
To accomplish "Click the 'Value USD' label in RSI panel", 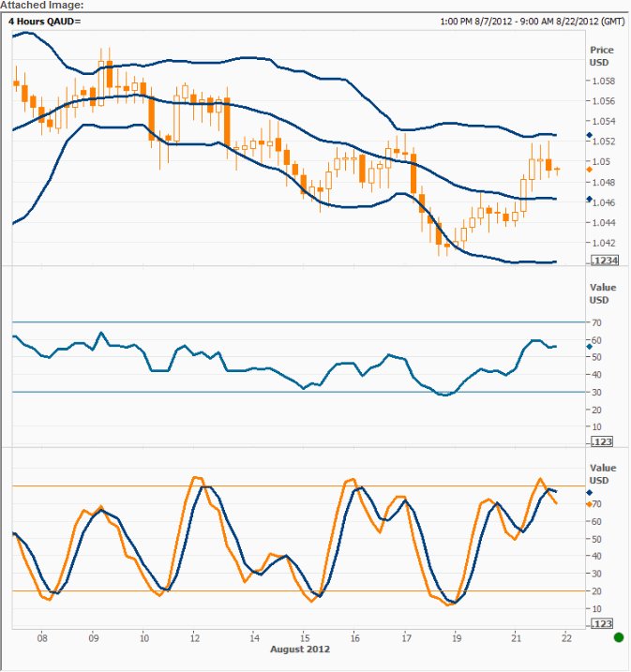I will (603, 293).
